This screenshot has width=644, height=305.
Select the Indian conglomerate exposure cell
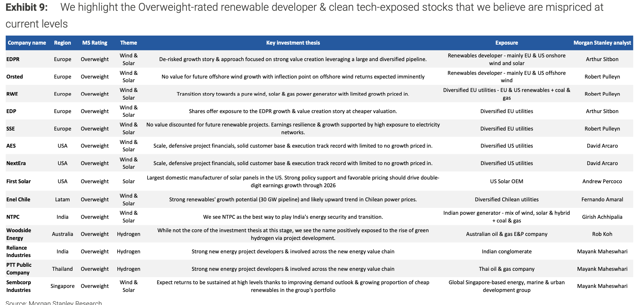(x=507, y=251)
